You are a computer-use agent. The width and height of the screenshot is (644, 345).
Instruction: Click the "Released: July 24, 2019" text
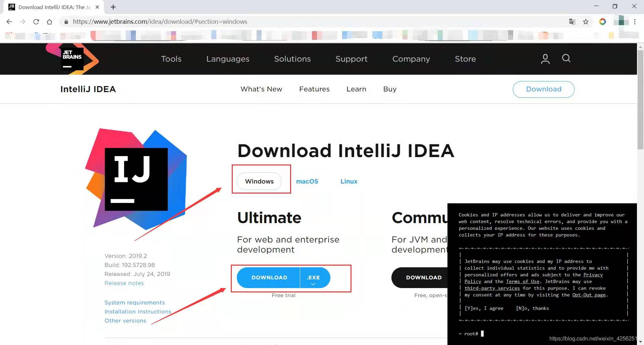click(137, 274)
